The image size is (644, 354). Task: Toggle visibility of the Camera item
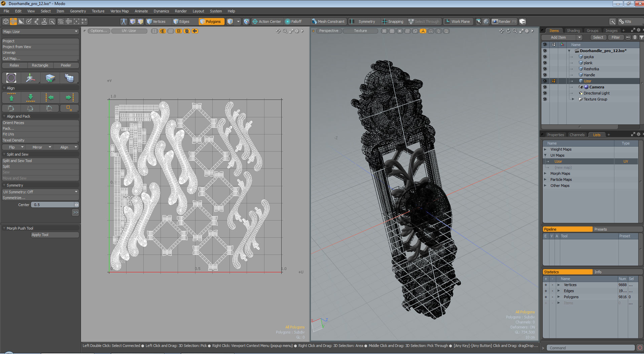(x=545, y=87)
